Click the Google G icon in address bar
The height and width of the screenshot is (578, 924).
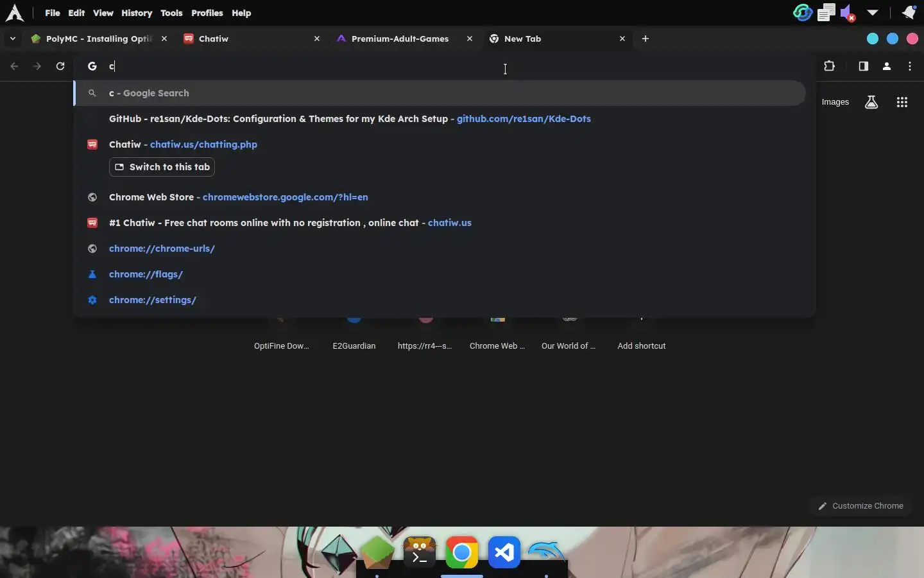[92, 66]
